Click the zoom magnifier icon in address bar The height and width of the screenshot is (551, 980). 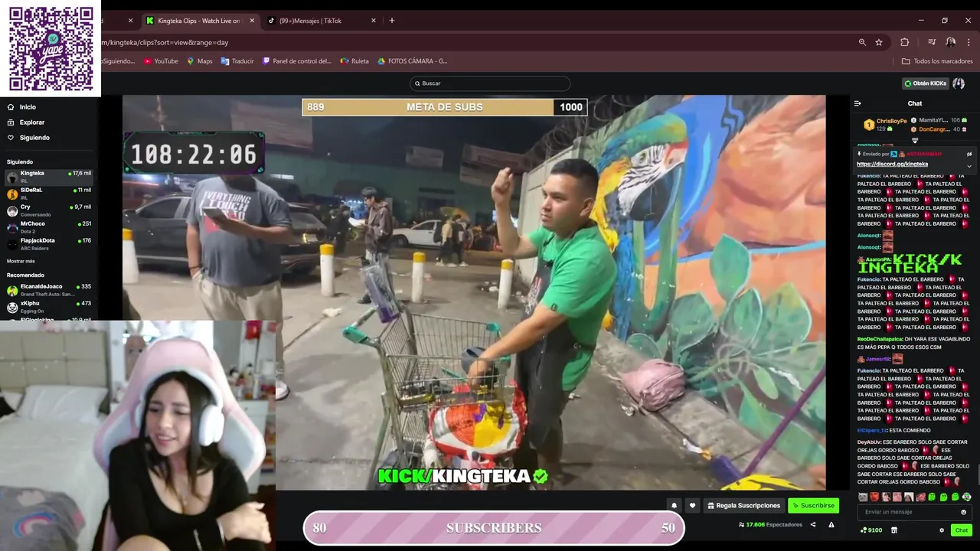tap(862, 42)
